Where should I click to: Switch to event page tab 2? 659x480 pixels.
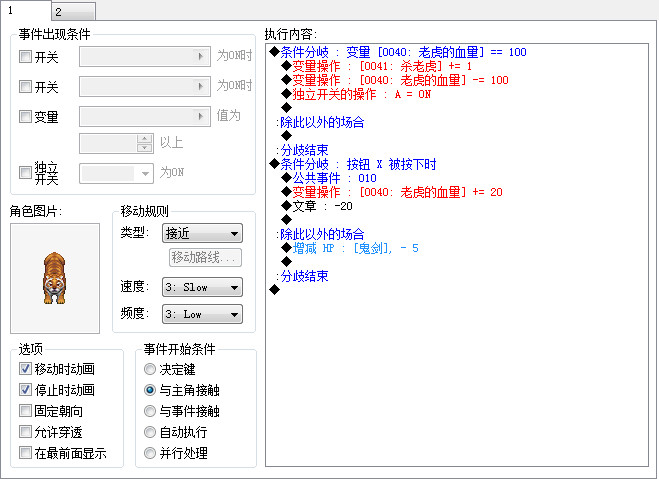coord(74,11)
